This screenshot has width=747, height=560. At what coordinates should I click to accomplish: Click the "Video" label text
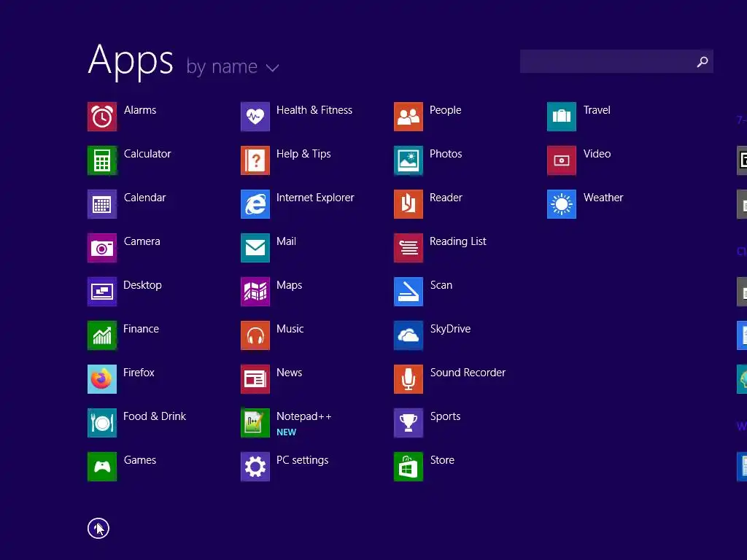(x=597, y=154)
